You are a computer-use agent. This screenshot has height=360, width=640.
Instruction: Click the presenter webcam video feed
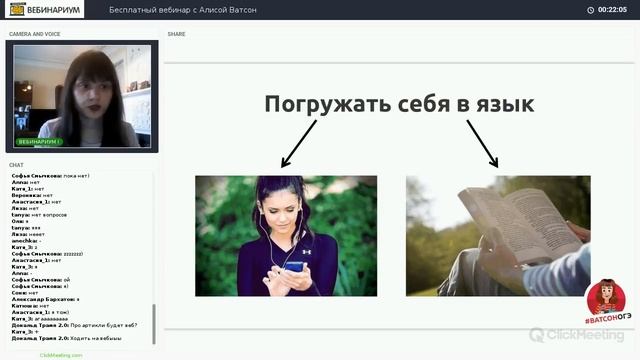point(82,96)
